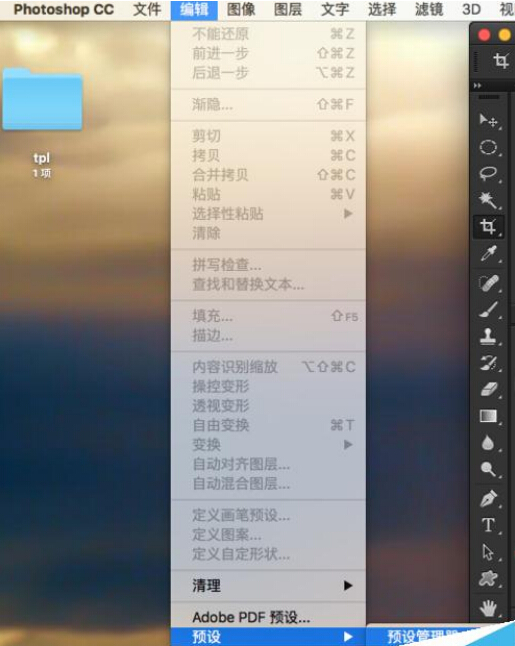Expand the 选择性粘贴 submenu
The height and width of the screenshot is (646, 515).
[x=268, y=214]
